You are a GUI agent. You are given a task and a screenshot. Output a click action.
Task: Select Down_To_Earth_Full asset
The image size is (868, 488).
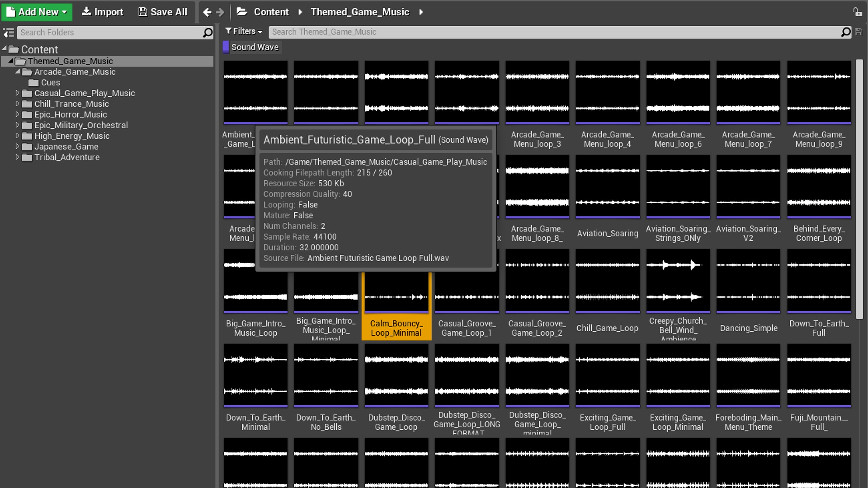coord(819,294)
